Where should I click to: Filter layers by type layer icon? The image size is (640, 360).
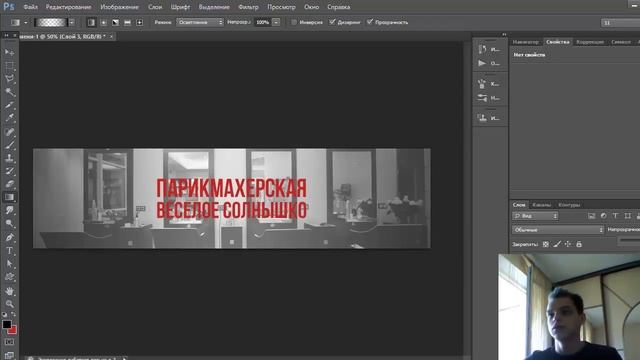coord(616,216)
